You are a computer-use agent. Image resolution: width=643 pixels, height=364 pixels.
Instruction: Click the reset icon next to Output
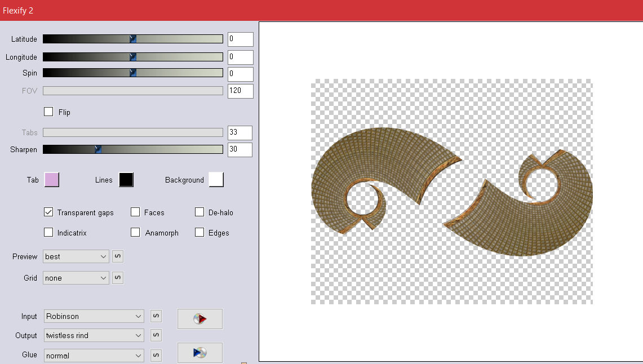click(x=156, y=335)
